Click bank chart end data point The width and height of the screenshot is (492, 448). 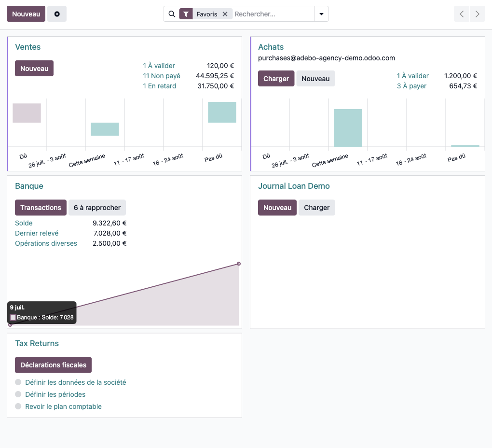coord(239,264)
